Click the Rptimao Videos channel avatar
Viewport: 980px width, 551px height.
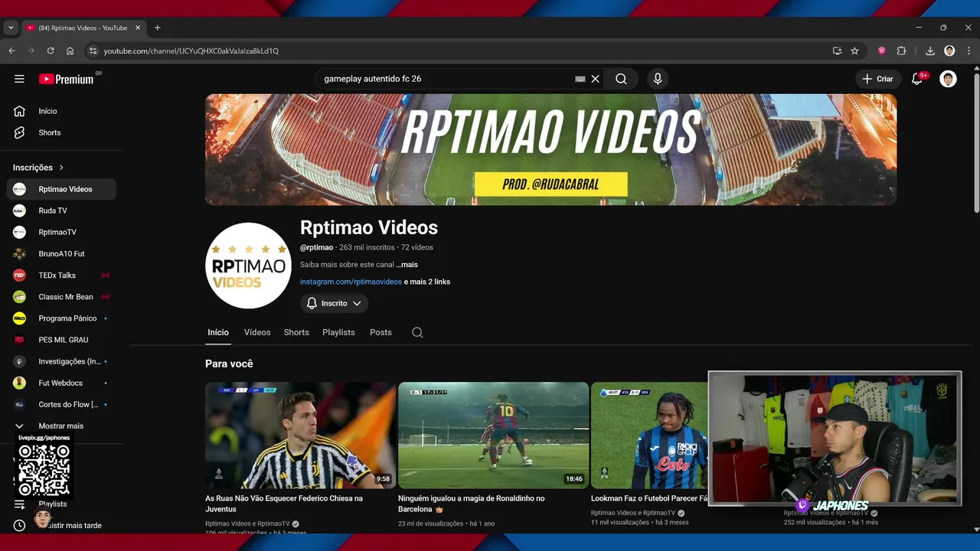click(x=248, y=266)
